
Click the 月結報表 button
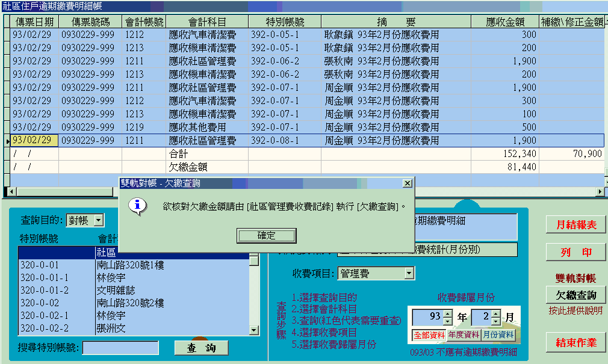tap(576, 225)
